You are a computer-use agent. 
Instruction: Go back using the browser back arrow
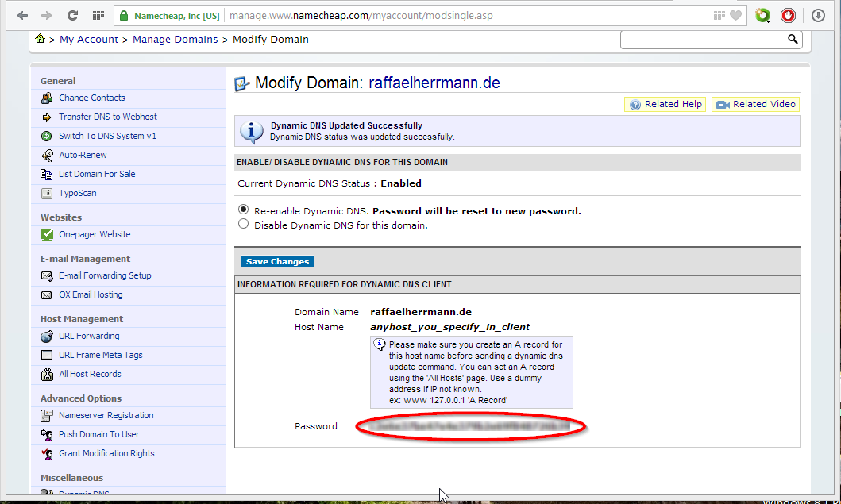point(22,16)
